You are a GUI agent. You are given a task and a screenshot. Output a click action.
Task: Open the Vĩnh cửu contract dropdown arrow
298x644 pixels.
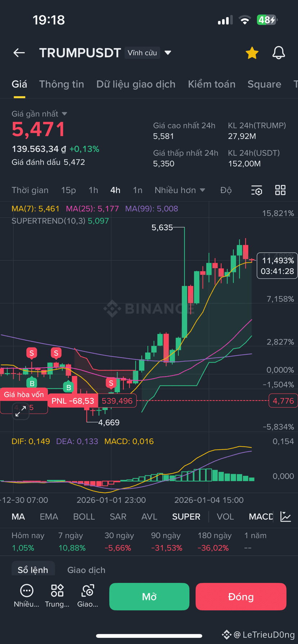(168, 53)
